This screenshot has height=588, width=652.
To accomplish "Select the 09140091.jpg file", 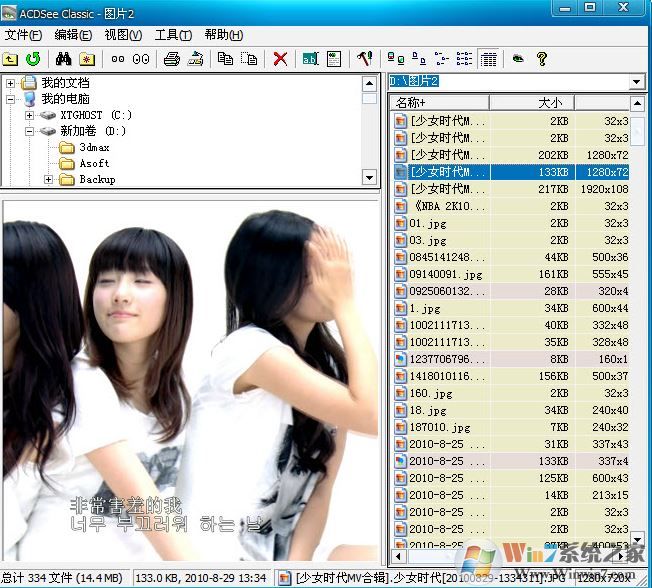I will [x=446, y=273].
